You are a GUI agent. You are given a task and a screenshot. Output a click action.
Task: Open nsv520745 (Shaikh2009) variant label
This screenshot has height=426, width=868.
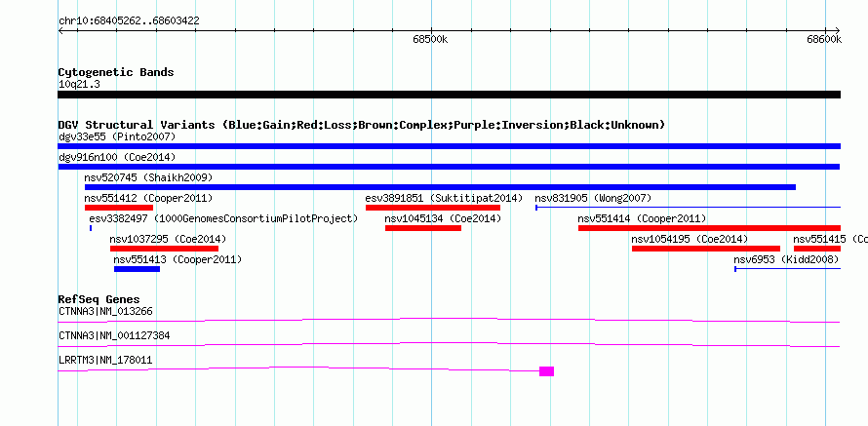pyautogui.click(x=148, y=178)
